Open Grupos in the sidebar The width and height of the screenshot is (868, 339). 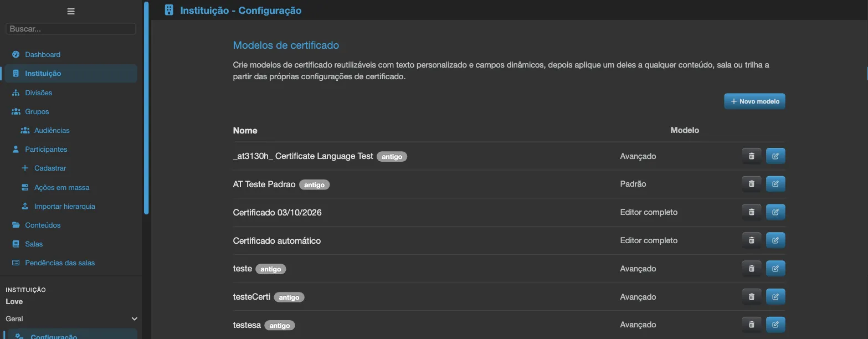tap(37, 111)
